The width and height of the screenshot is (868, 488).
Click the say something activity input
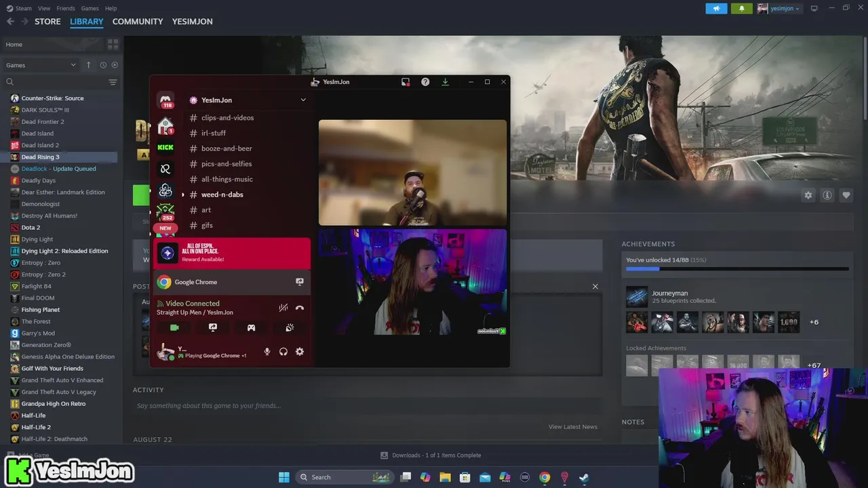click(x=366, y=405)
